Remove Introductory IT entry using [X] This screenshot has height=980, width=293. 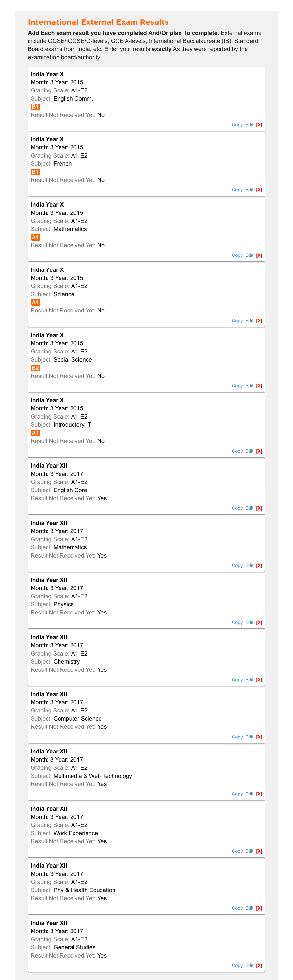coord(259,451)
